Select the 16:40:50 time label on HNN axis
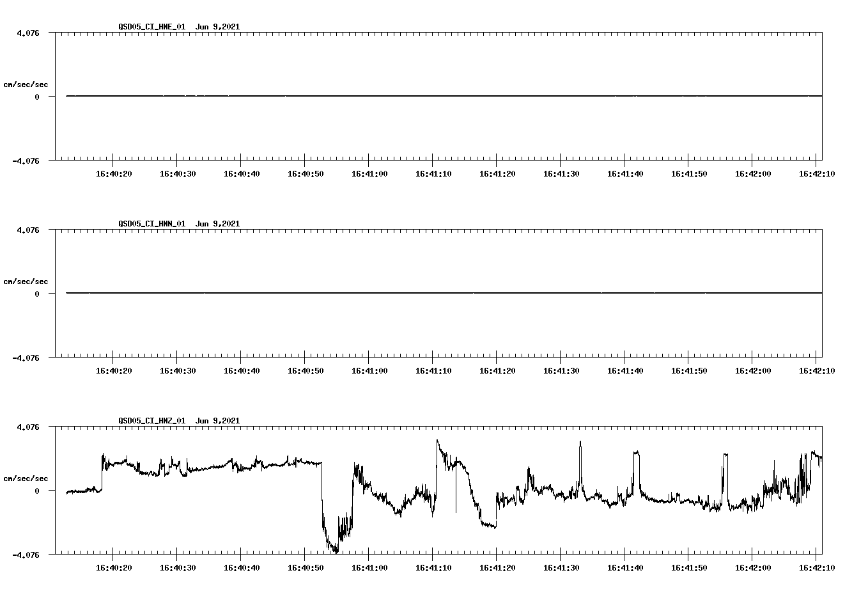The width and height of the screenshot is (868, 591). point(306,371)
